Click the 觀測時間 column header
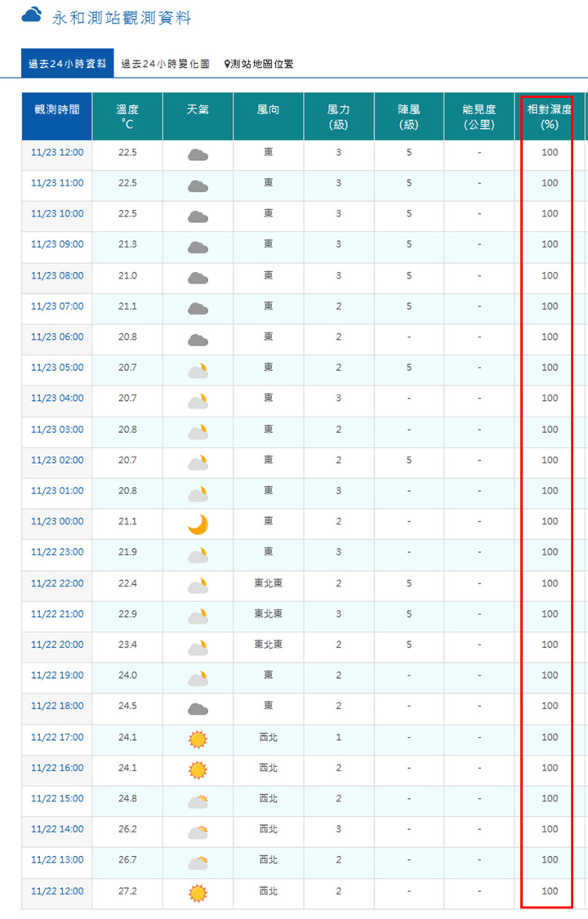Screen dimensions: 588x919 point(57,116)
